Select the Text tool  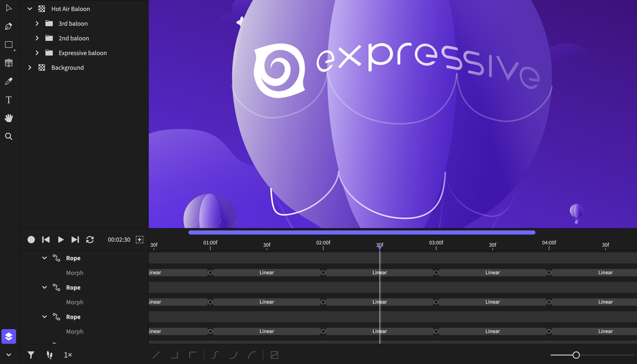(9, 100)
